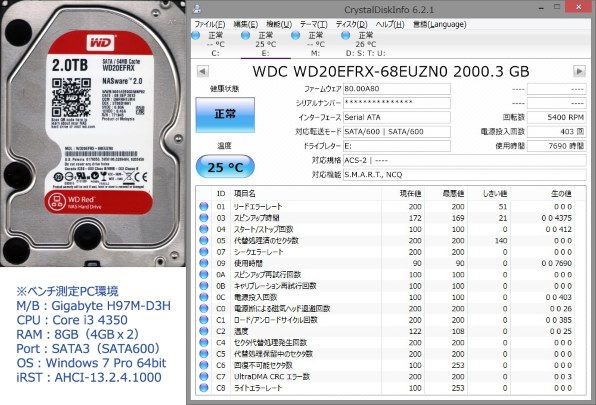596x405 pixels.
Task: Click status icon for ID C0 row
Action: 204,308
